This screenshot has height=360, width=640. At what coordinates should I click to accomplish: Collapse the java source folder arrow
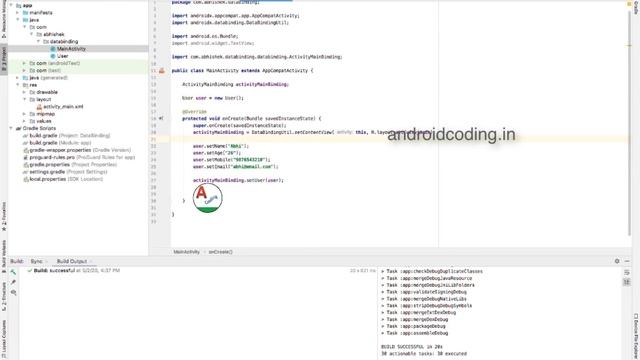[x=18, y=20]
